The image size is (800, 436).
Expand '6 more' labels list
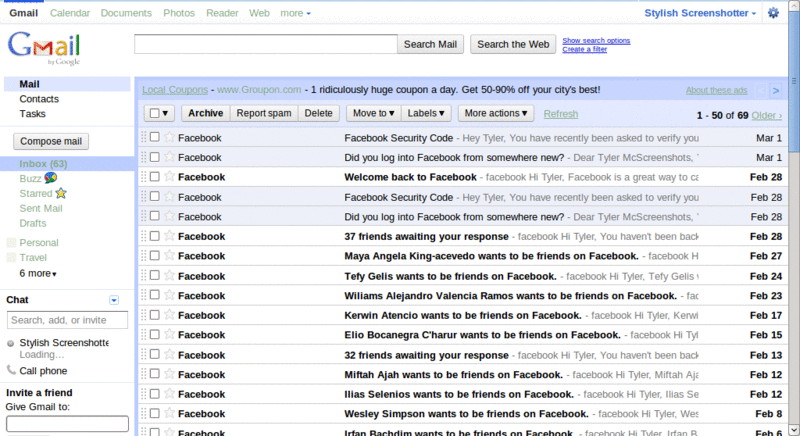(x=38, y=273)
